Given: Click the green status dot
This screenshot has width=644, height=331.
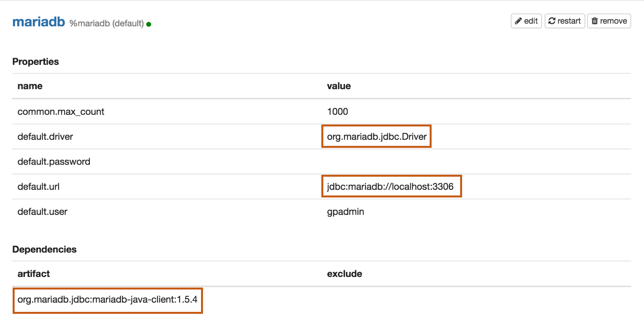Looking at the screenshot, I should click(149, 24).
